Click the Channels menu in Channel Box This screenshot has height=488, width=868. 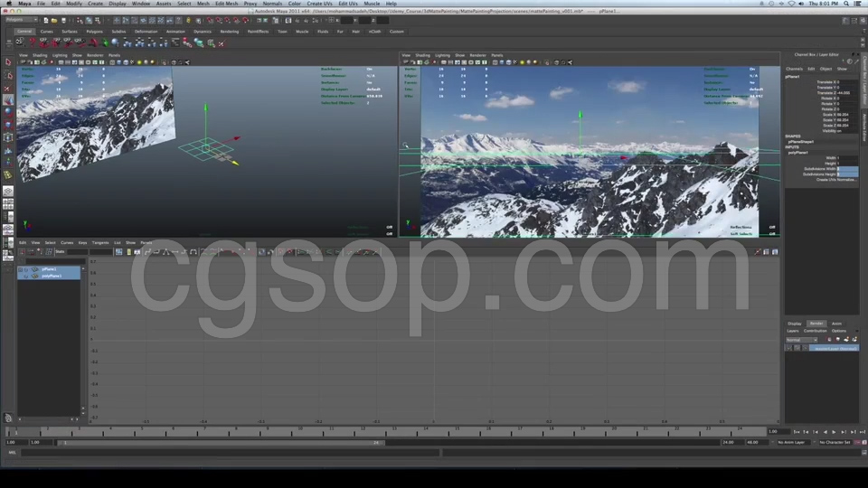[795, 69]
